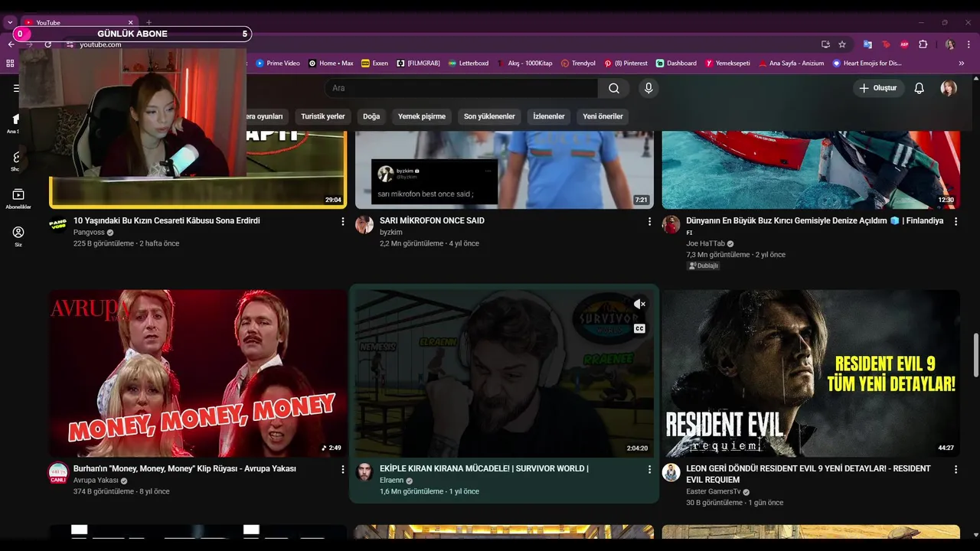Select the Doğa filter chip
Image resolution: width=980 pixels, height=551 pixels.
371,116
